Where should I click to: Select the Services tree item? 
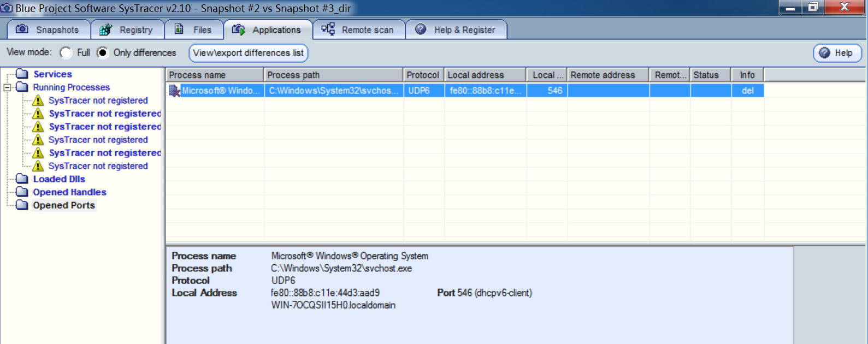tap(52, 74)
